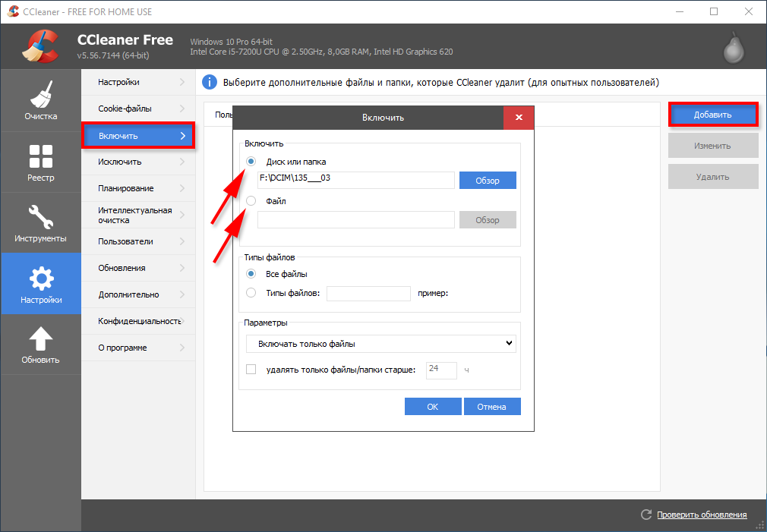Expand the Исключить settings item
The image size is (767, 532).
[x=138, y=162]
